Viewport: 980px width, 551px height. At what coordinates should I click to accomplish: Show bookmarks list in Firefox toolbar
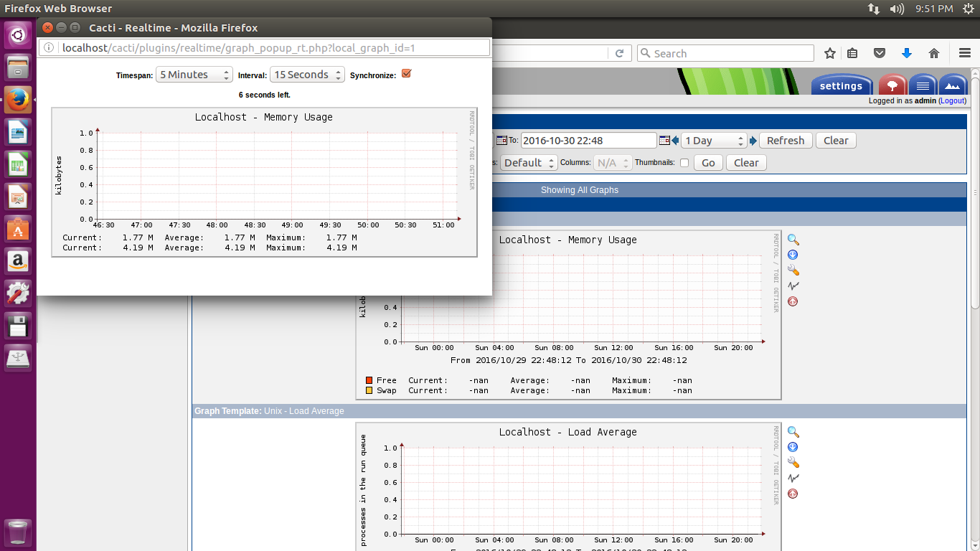tap(852, 53)
